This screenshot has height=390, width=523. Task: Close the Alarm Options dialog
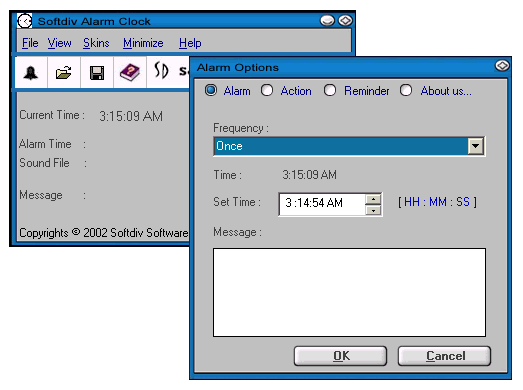point(502,65)
